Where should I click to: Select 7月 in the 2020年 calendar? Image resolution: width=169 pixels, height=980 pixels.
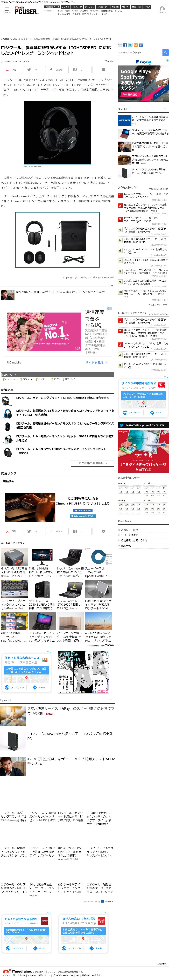126,488
